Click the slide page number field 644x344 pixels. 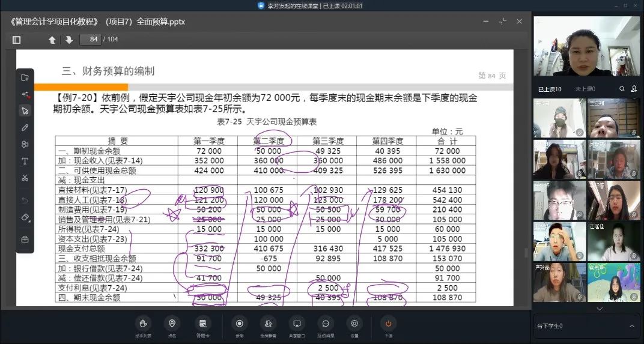91,40
